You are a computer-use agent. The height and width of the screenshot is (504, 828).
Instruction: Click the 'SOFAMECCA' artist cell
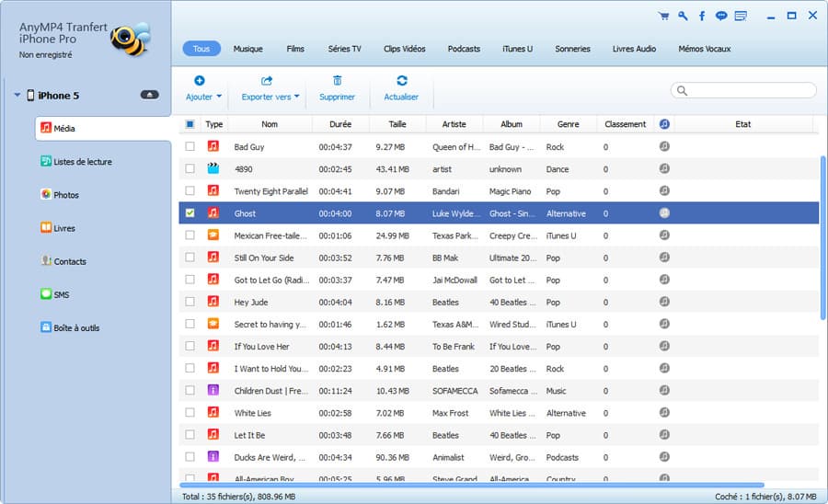(454, 391)
